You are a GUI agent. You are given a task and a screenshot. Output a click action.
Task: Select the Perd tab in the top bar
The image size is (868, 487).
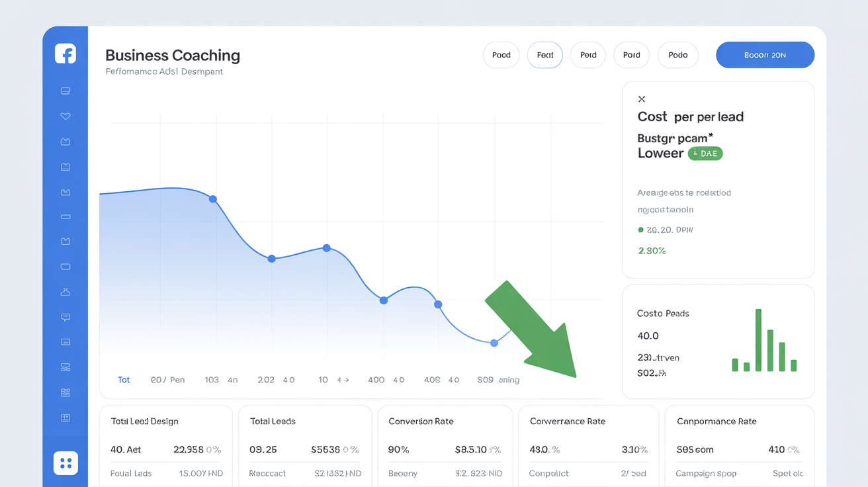[x=587, y=55]
